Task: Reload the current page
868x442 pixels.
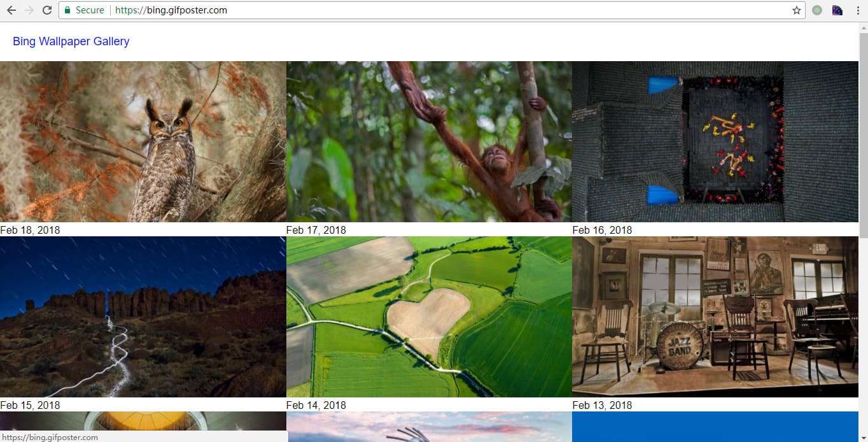Action: [x=47, y=10]
